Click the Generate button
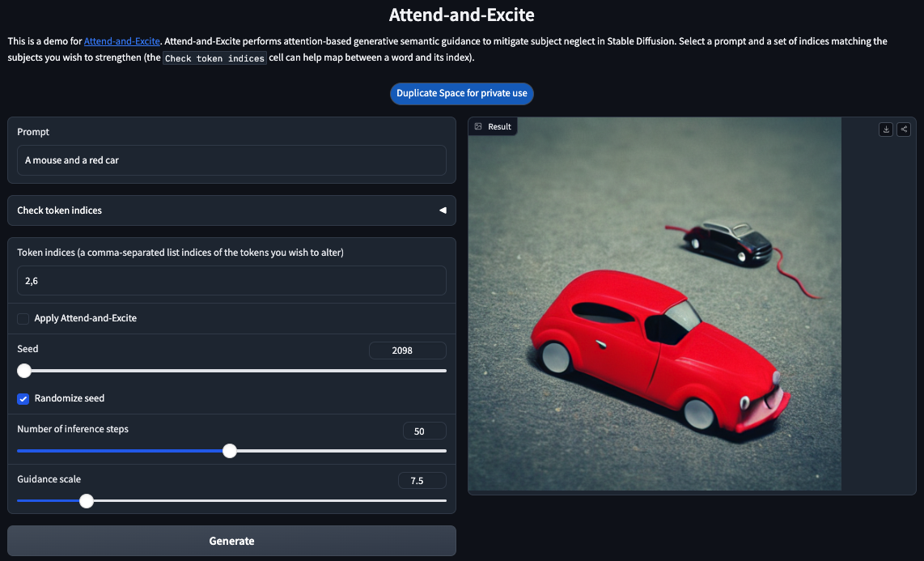Image resolution: width=924 pixels, height=561 pixels. (231, 541)
